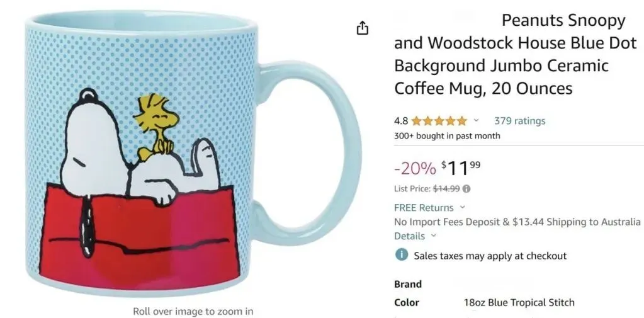Click the strikethrough $14.99 list price
644x318 pixels.
click(x=446, y=189)
